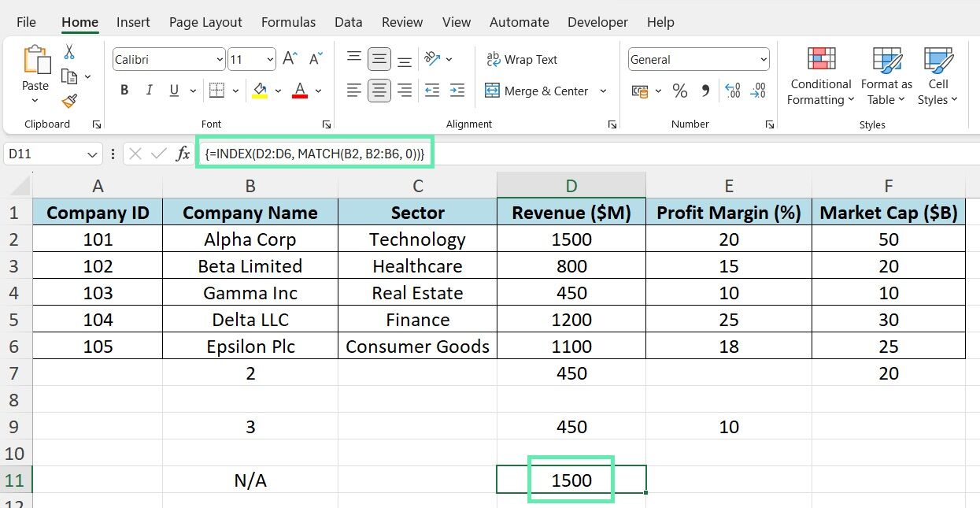Toggle Middle Align
The height and width of the screenshot is (508, 980).
point(379,59)
